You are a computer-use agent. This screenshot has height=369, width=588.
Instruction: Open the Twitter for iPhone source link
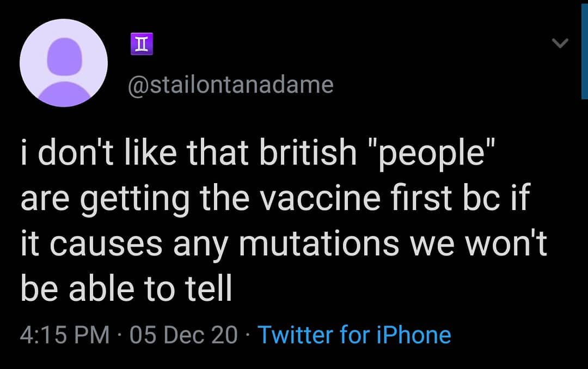(354, 334)
